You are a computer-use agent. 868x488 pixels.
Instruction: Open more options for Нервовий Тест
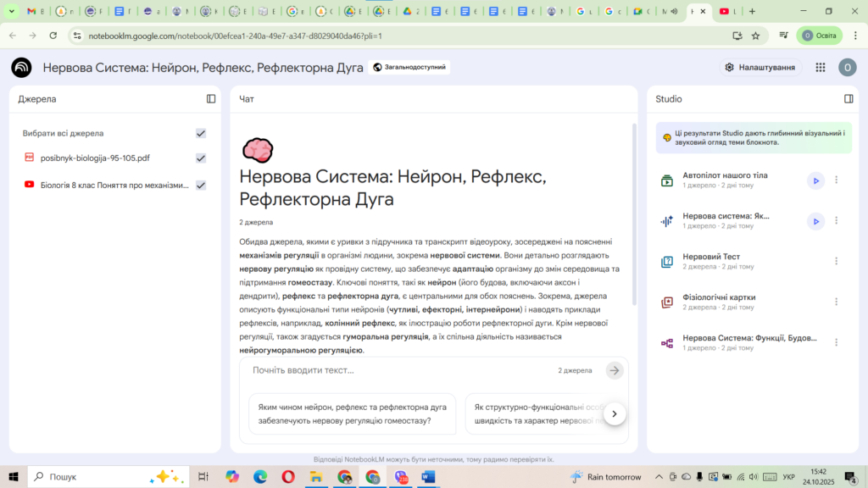pyautogui.click(x=837, y=261)
